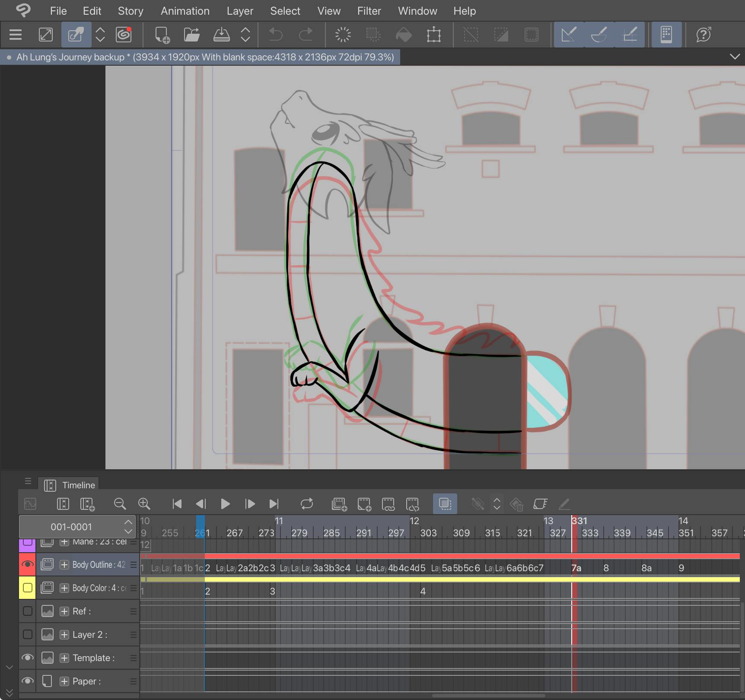Expand the Body Color layer track
The width and height of the screenshot is (745, 700).
tap(64, 588)
